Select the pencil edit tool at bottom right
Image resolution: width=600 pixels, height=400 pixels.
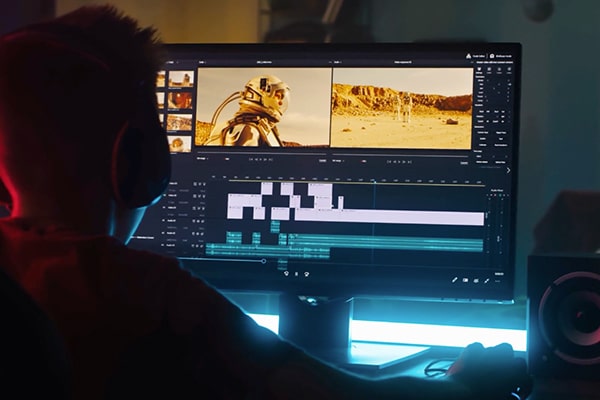455,280
